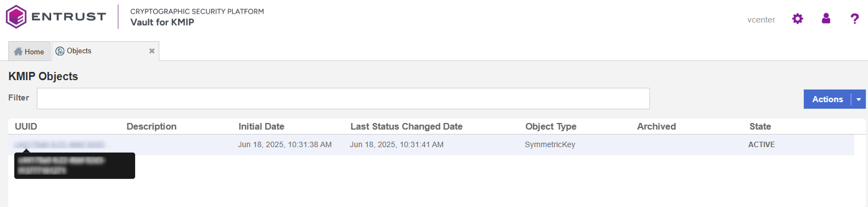The height and width of the screenshot is (207, 868).
Task: Focus the Filter input field
Action: pos(343,98)
